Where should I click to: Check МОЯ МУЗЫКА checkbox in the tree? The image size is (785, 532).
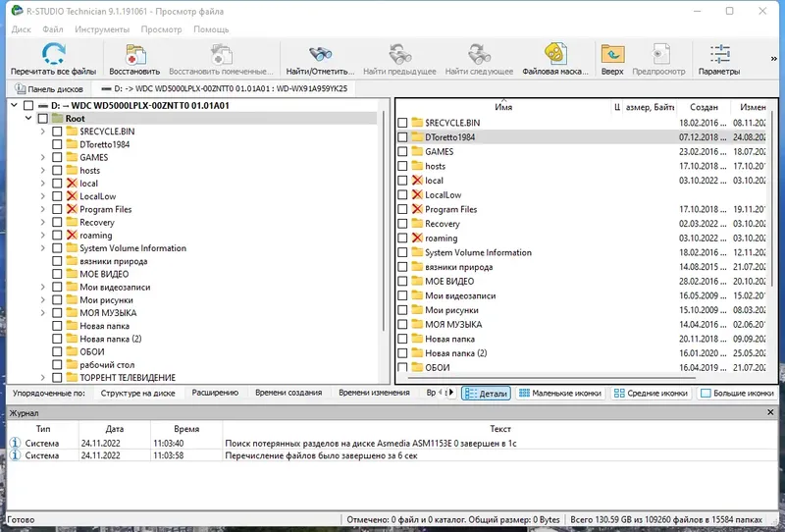point(57,313)
